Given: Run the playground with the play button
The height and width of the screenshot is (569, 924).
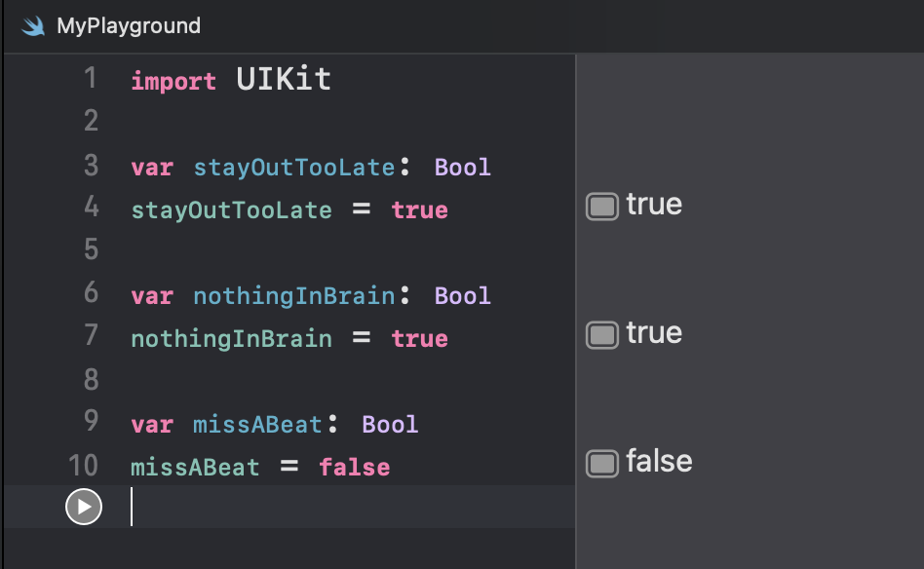Looking at the screenshot, I should point(84,507).
